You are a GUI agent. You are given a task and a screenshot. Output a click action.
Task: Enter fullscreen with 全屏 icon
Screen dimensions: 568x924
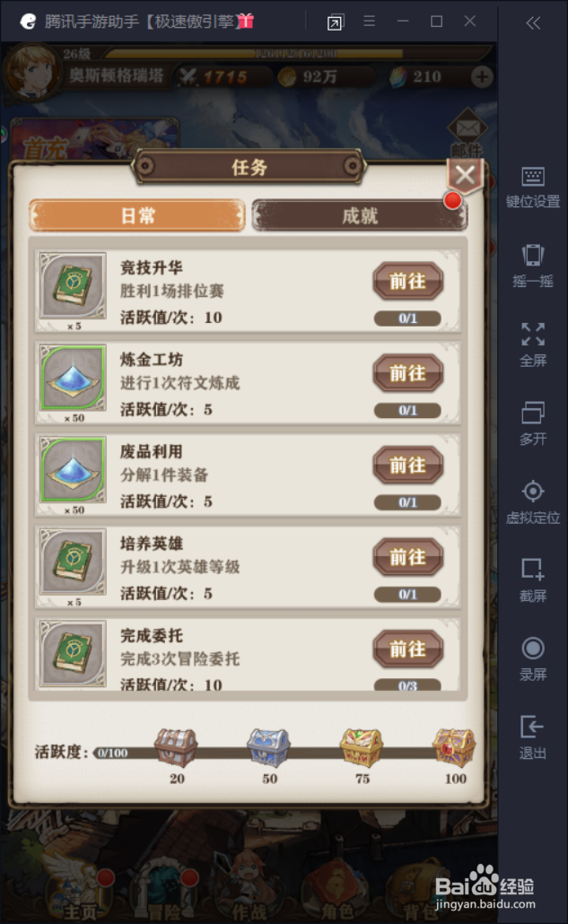point(533,334)
